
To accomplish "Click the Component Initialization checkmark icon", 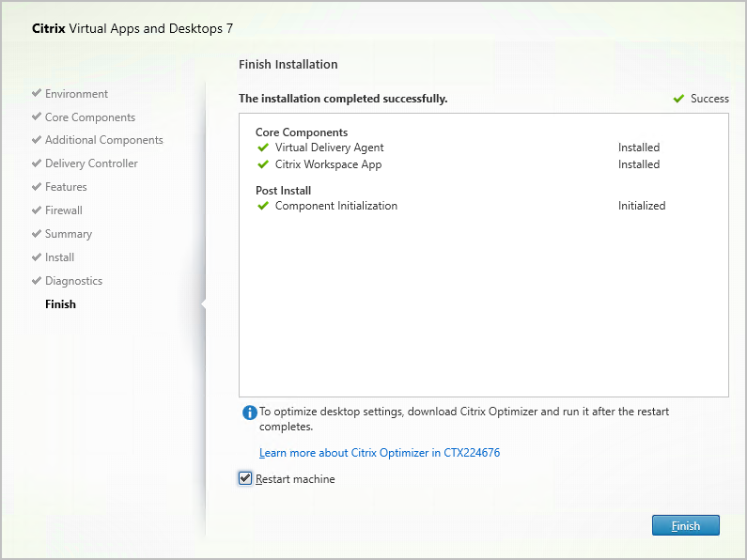I will pyautogui.click(x=263, y=206).
